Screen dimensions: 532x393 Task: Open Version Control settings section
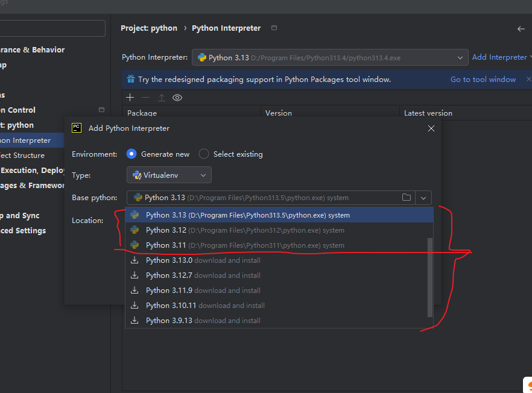point(17,110)
